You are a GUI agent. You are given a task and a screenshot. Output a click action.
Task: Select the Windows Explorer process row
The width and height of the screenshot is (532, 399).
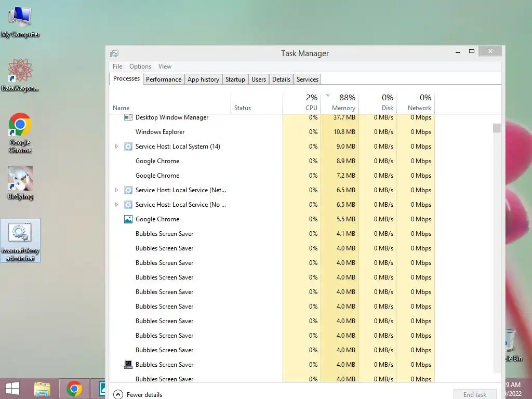272,132
